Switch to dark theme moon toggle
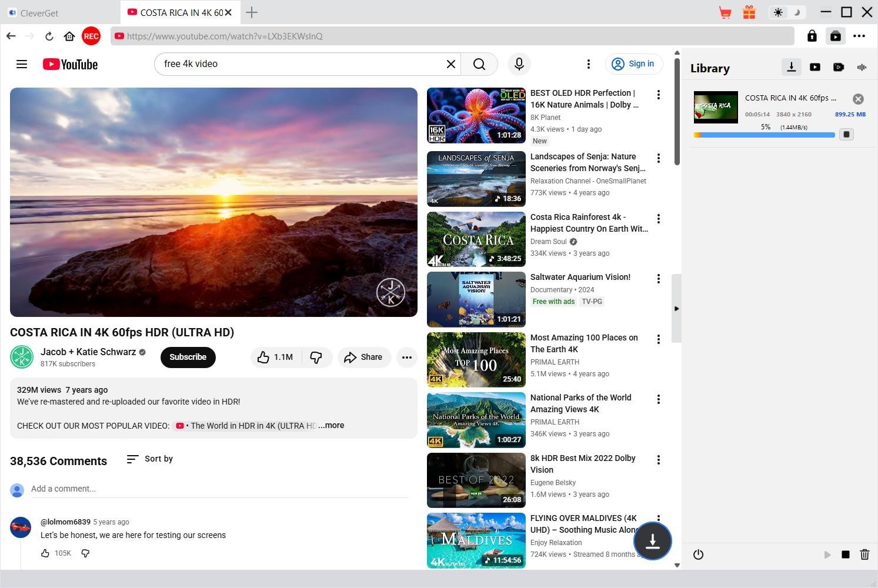 point(797,12)
